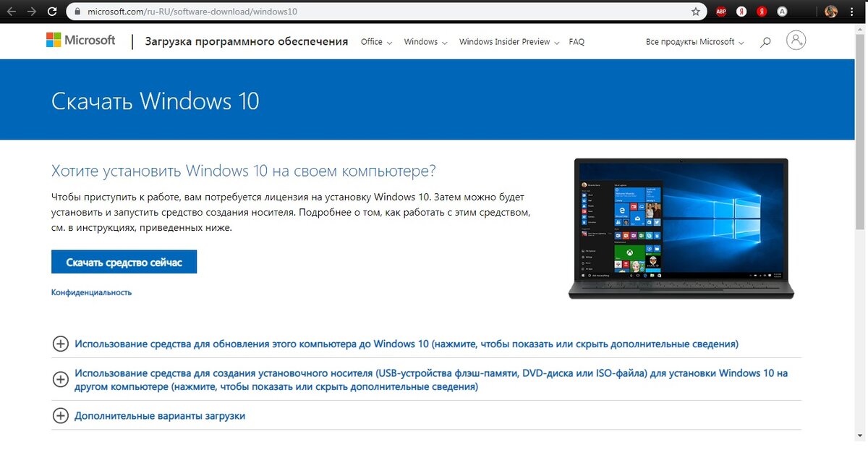The image size is (868, 463).
Task: Open the FAQ link in navigation
Action: [x=576, y=42]
